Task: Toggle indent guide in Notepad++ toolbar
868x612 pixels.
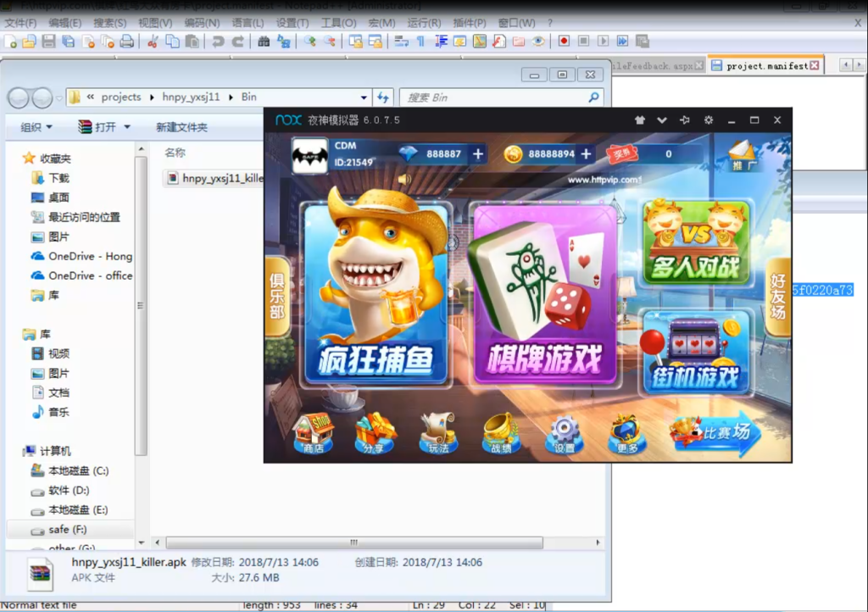Action: click(441, 42)
